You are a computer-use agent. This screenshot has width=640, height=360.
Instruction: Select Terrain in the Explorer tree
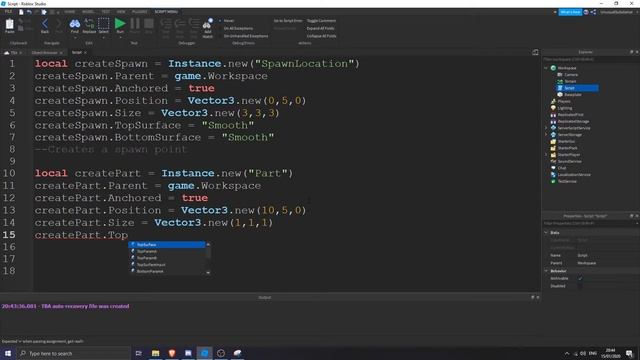pos(570,81)
